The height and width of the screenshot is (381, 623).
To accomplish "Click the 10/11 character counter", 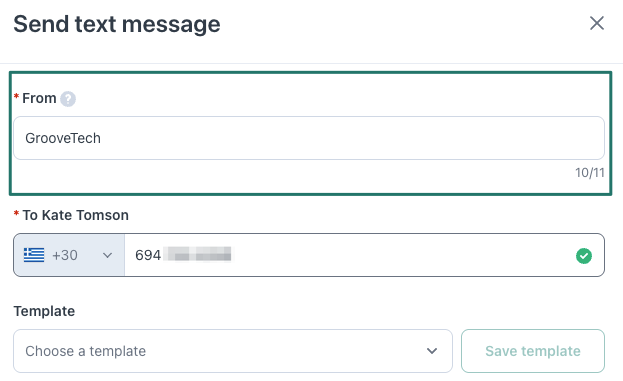I will click(x=590, y=173).
